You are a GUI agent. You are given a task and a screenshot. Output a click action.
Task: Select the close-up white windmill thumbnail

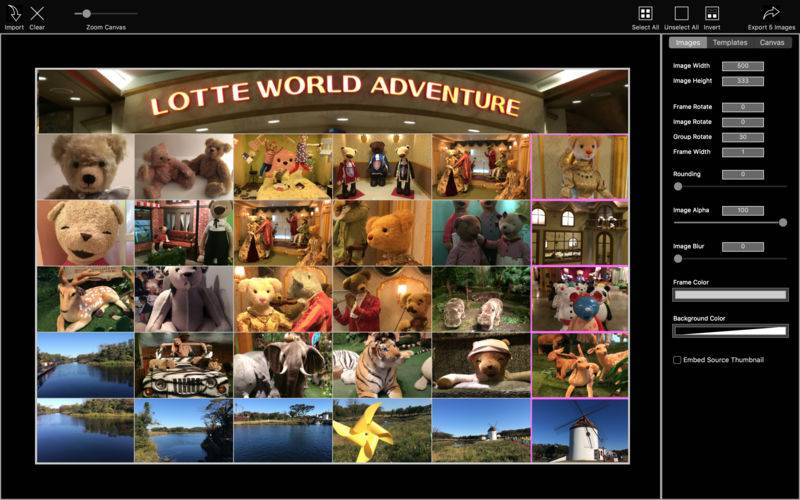580,431
